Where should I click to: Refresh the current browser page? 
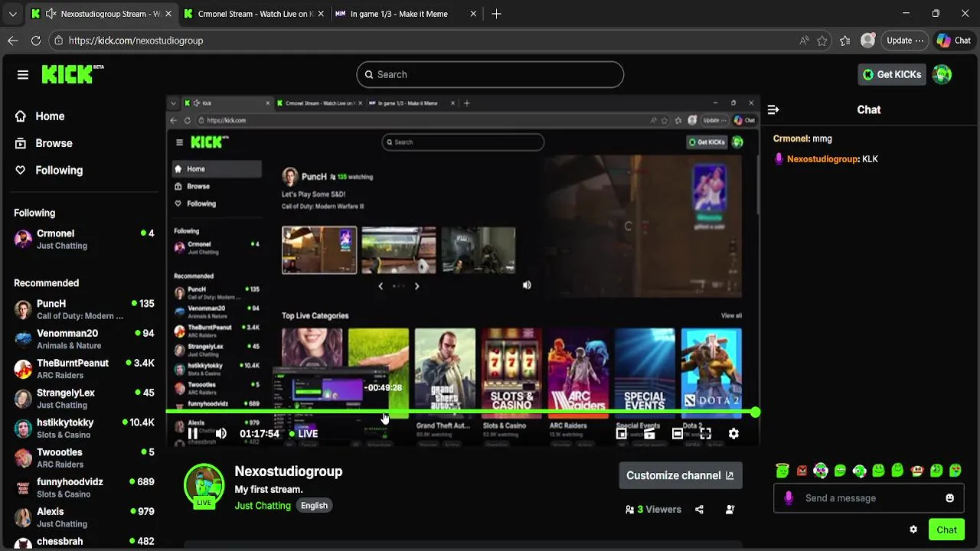coord(36,41)
